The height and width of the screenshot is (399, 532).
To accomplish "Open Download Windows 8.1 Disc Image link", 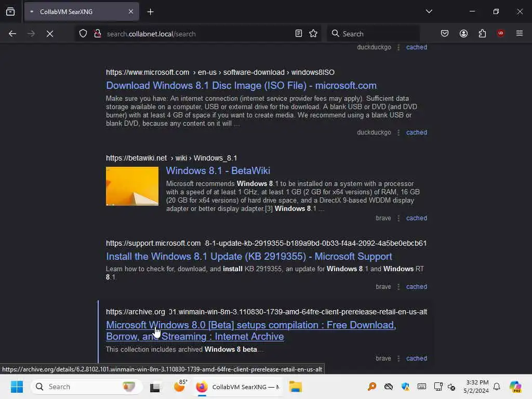I will pyautogui.click(x=241, y=86).
